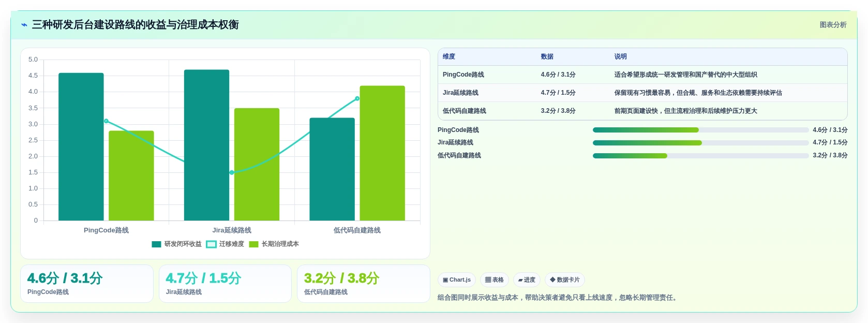Click the 低代码自建路线 progress bar
This screenshot has height=323, width=868.
pyautogui.click(x=700, y=155)
